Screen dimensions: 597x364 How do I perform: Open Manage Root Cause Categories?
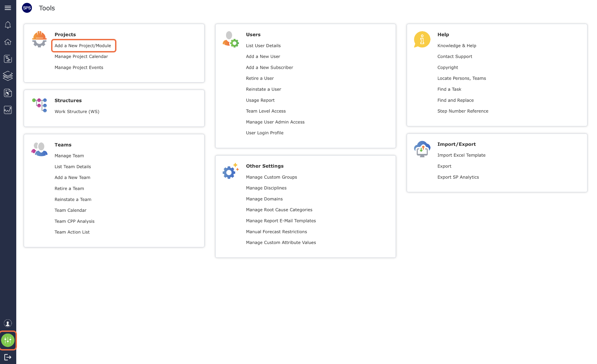coord(279,210)
